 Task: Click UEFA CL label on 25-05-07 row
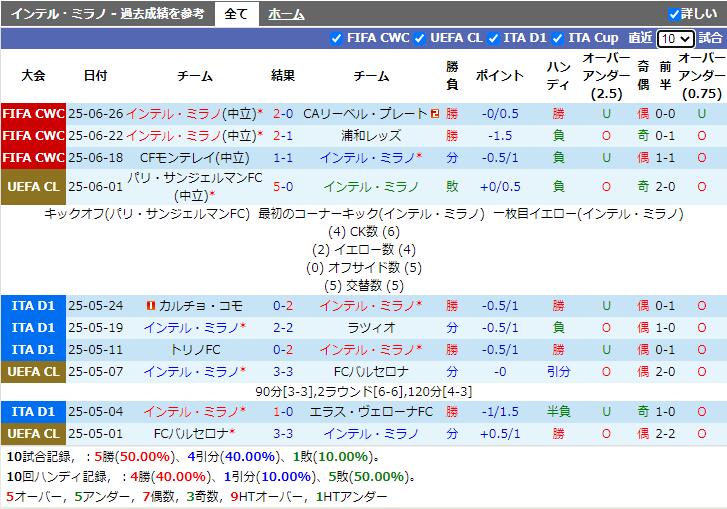point(33,372)
